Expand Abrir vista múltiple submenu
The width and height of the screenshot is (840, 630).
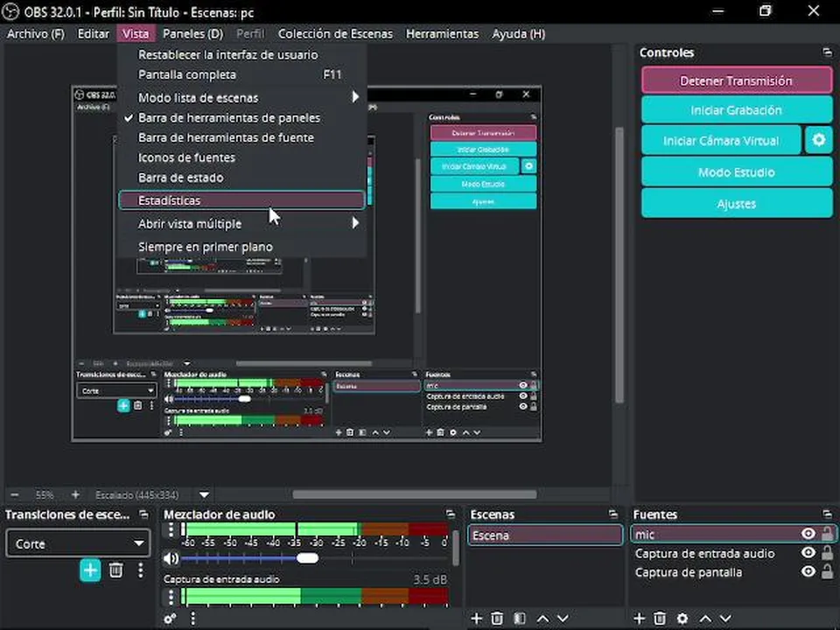242,223
